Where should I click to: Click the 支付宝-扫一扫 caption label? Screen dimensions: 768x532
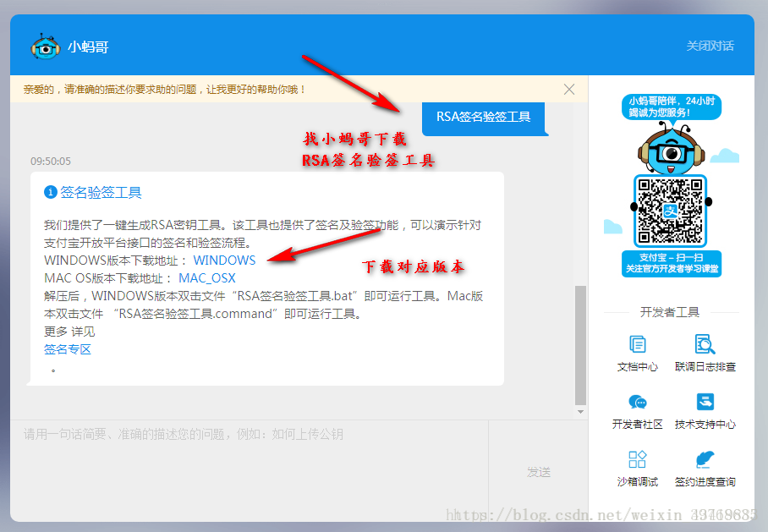(672, 264)
